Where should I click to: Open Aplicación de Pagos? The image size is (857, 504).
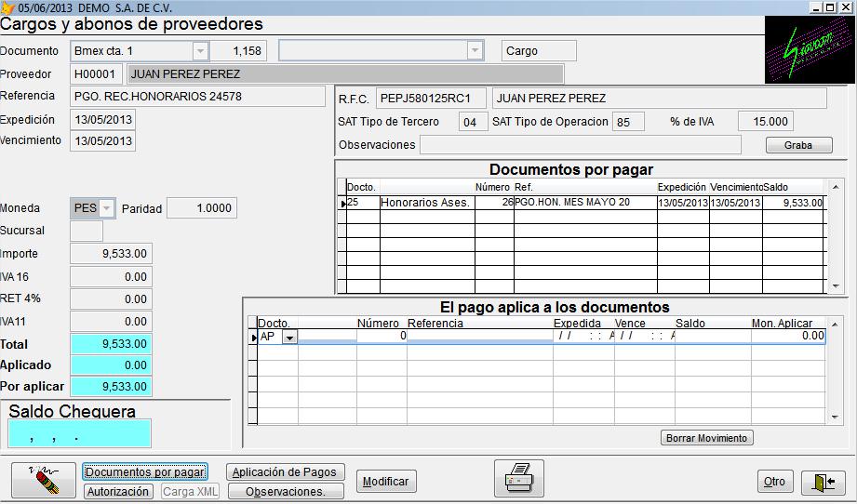click(285, 471)
